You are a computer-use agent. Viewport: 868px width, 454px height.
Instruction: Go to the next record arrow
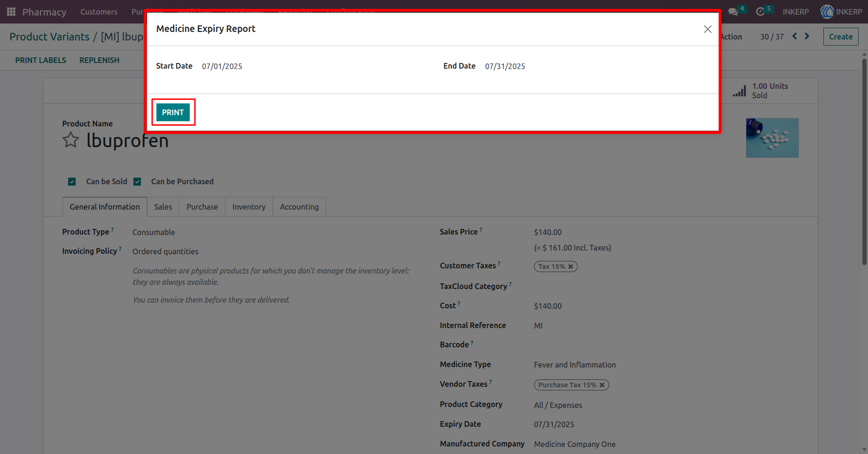(x=807, y=36)
